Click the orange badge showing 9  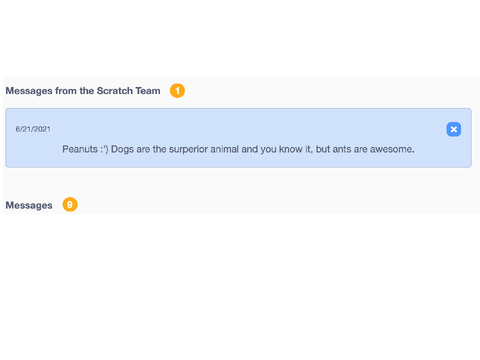[x=70, y=205]
